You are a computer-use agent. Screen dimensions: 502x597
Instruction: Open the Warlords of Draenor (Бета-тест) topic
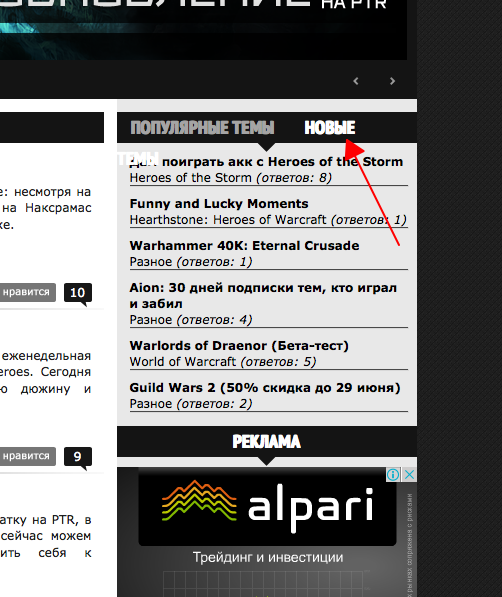click(239, 346)
